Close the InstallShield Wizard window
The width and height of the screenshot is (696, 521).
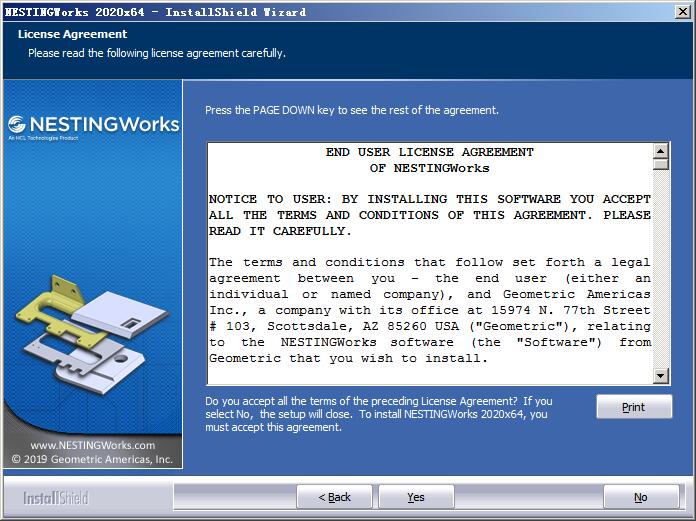pos(683,12)
